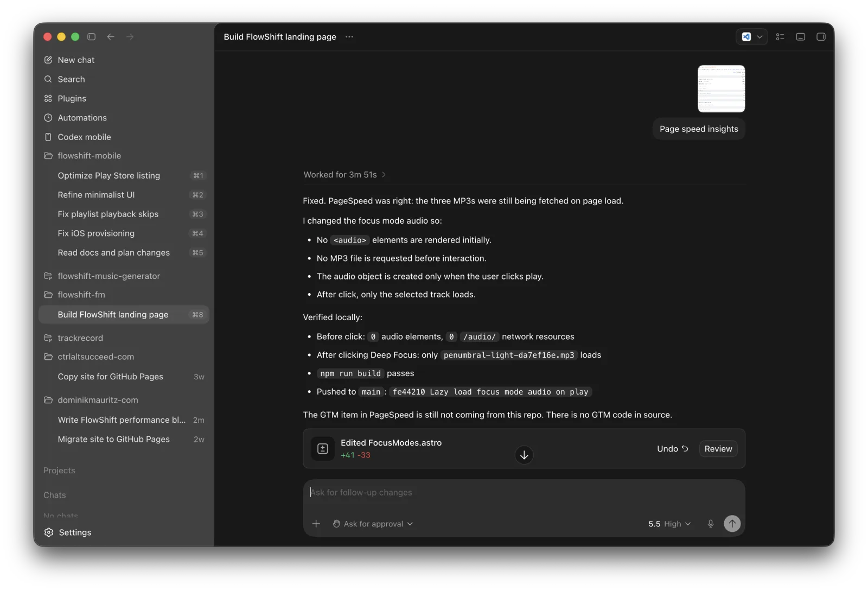Toggle the right side panel icon
Viewport: 868px width, 591px height.
pos(821,37)
